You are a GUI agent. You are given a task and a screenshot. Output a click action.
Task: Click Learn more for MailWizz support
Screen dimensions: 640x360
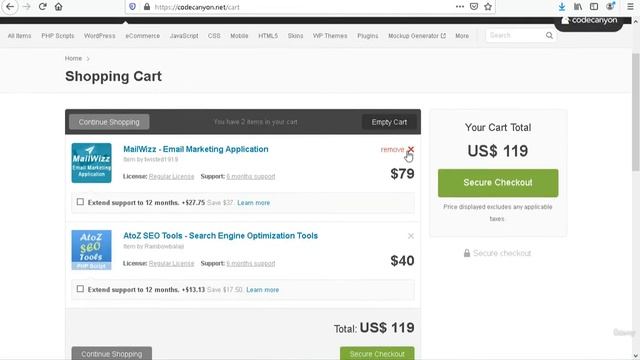[253, 202]
